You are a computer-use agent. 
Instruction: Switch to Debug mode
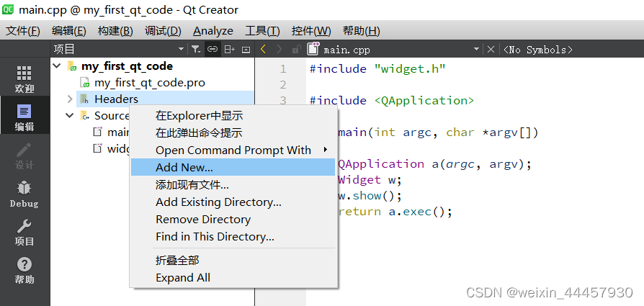point(24,194)
